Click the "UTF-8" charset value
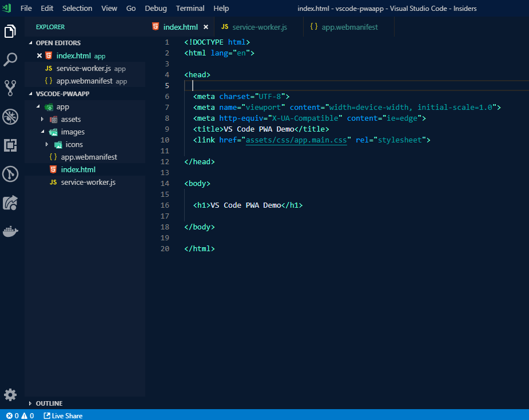The height and width of the screenshot is (420, 529). click(x=270, y=97)
